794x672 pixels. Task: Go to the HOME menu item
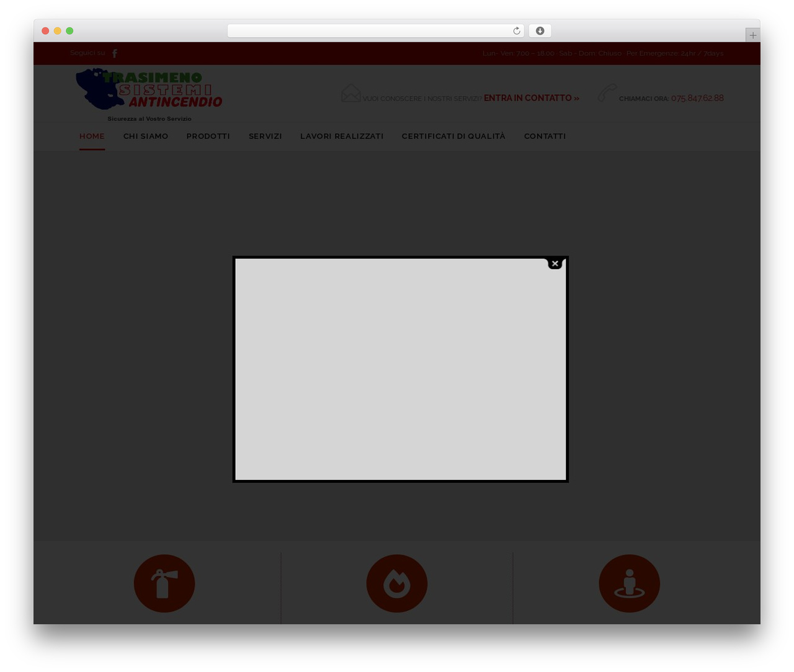(92, 136)
